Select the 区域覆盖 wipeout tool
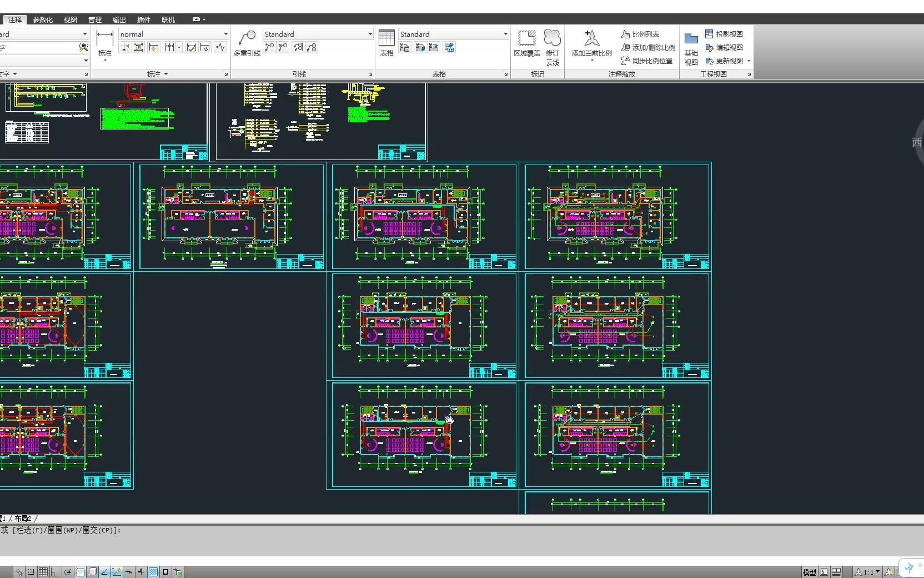 526,43
